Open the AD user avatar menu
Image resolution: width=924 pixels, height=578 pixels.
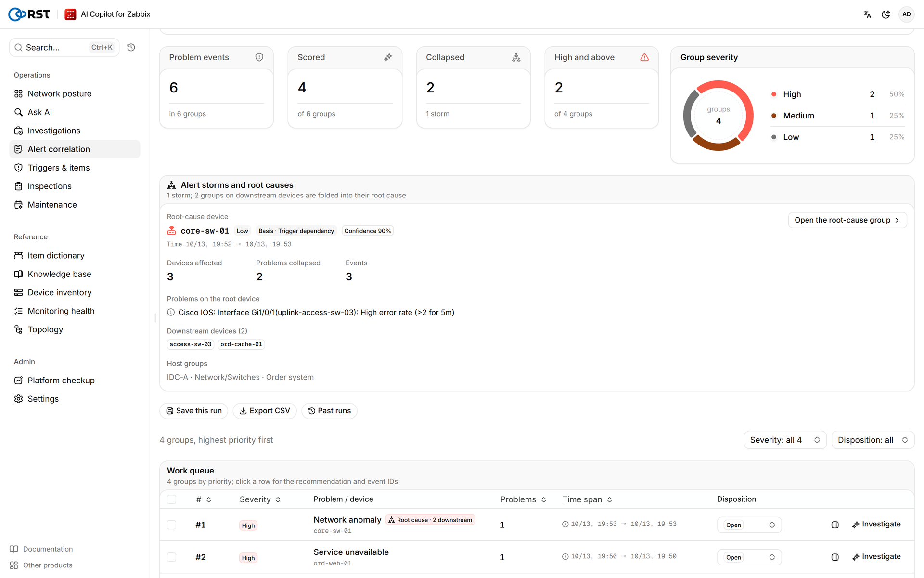click(907, 14)
